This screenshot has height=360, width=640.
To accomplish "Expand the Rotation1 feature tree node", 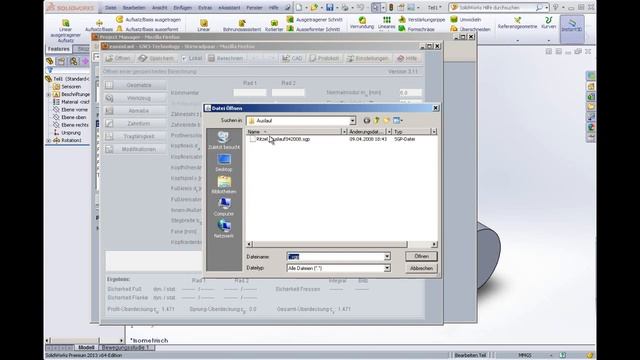I will coord(49,140).
